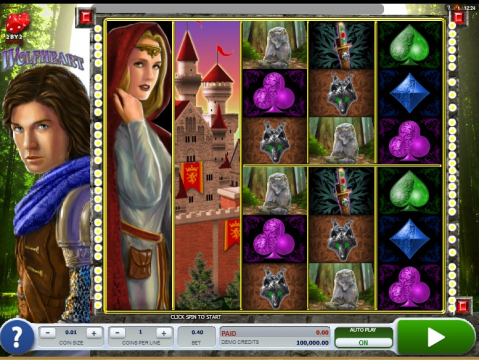Image resolution: width=479 pixels, height=360 pixels.
Task: Decrease coins per line with minus
Action: [118, 333]
